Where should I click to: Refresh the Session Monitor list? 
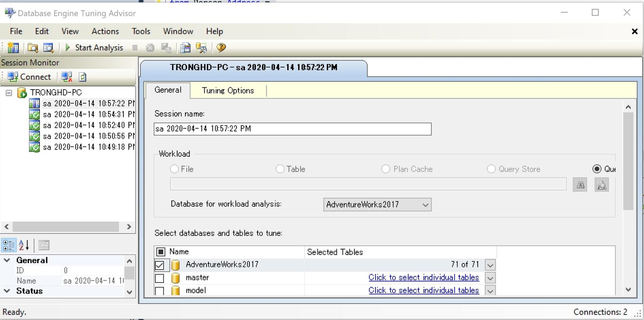pos(82,77)
